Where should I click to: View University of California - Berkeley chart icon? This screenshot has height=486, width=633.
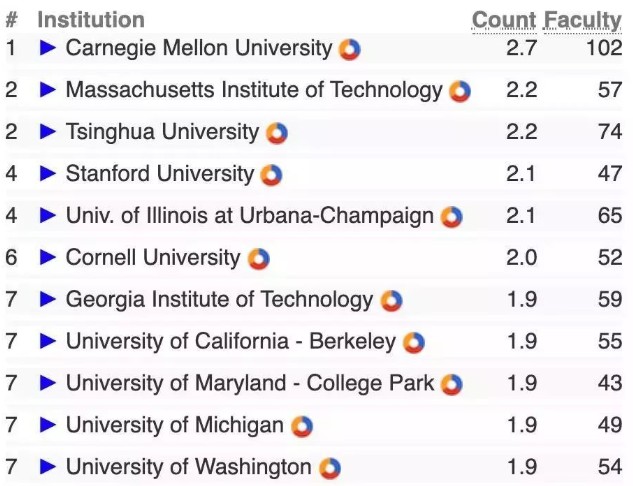(x=414, y=343)
